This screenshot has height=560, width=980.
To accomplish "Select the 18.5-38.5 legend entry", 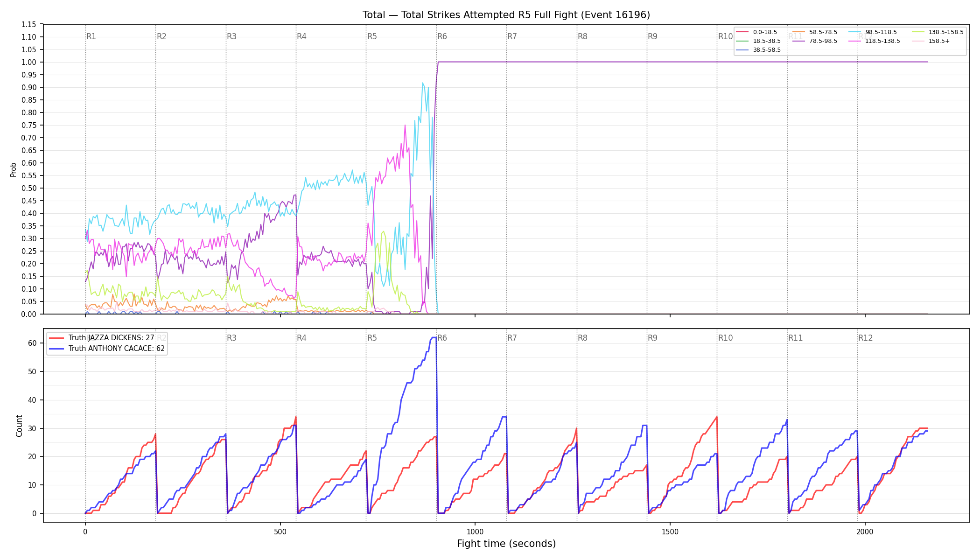I will pos(758,41).
